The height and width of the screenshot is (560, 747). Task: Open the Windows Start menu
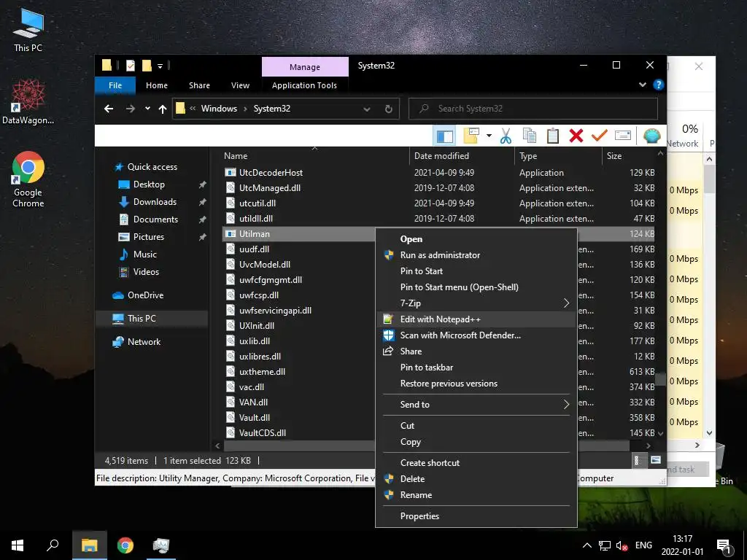[x=18, y=545]
